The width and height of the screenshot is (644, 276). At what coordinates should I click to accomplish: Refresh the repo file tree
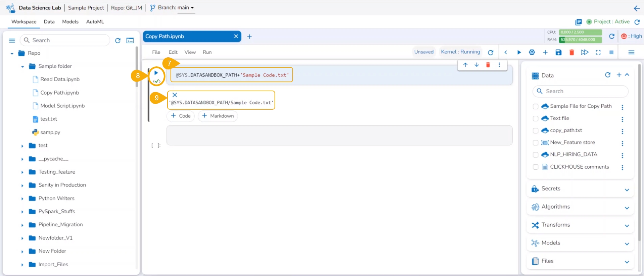tap(118, 41)
